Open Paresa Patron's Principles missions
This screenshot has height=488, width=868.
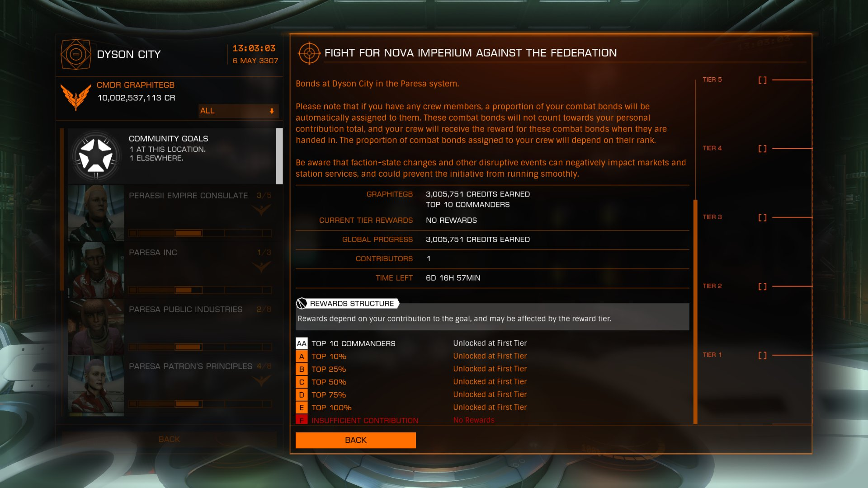(172, 385)
